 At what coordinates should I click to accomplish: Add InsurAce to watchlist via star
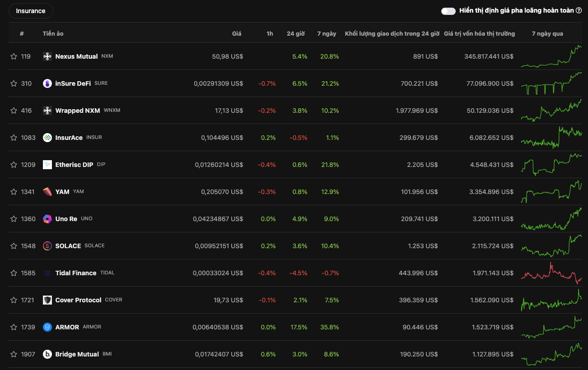click(x=14, y=138)
